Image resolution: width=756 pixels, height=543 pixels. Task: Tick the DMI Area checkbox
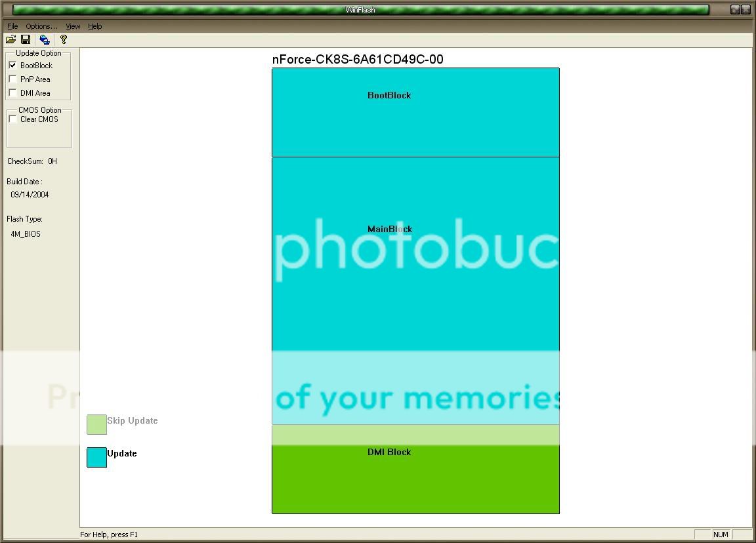coord(12,93)
